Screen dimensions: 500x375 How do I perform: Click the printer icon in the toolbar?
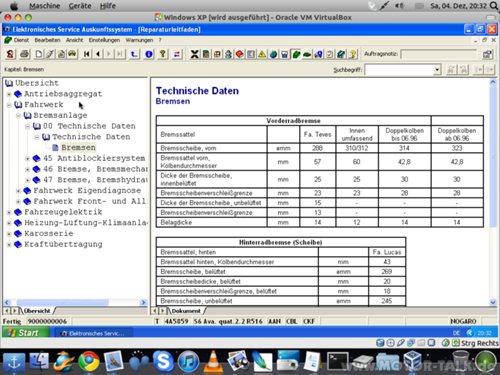click(25, 54)
